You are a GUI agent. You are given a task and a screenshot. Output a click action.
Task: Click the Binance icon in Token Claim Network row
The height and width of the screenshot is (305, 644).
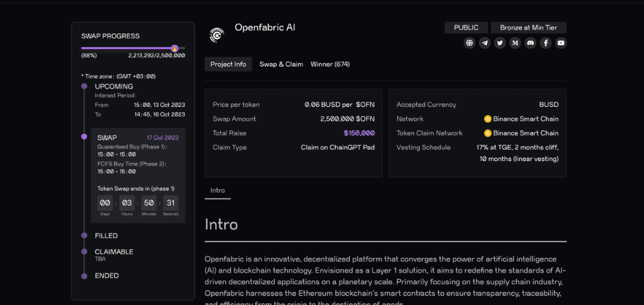(488, 133)
